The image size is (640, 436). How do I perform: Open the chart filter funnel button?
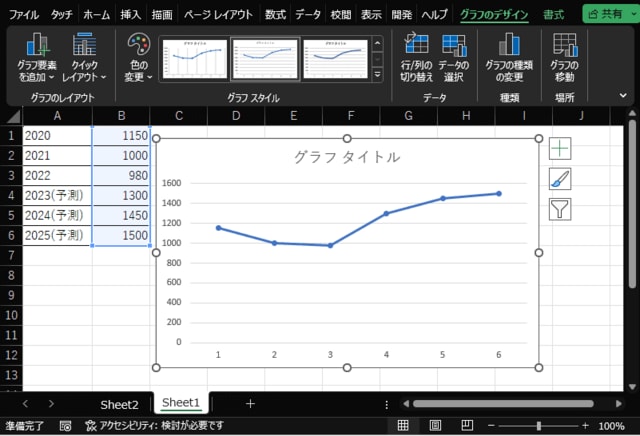(560, 209)
